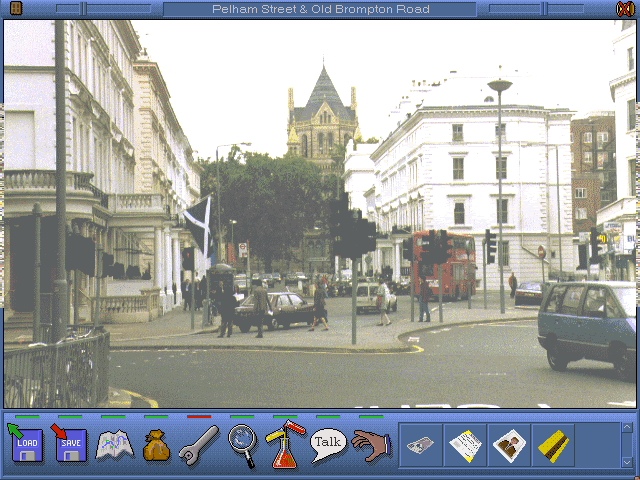Select the portrait photograph inventory item
This screenshot has width=640, height=480.
[509, 445]
